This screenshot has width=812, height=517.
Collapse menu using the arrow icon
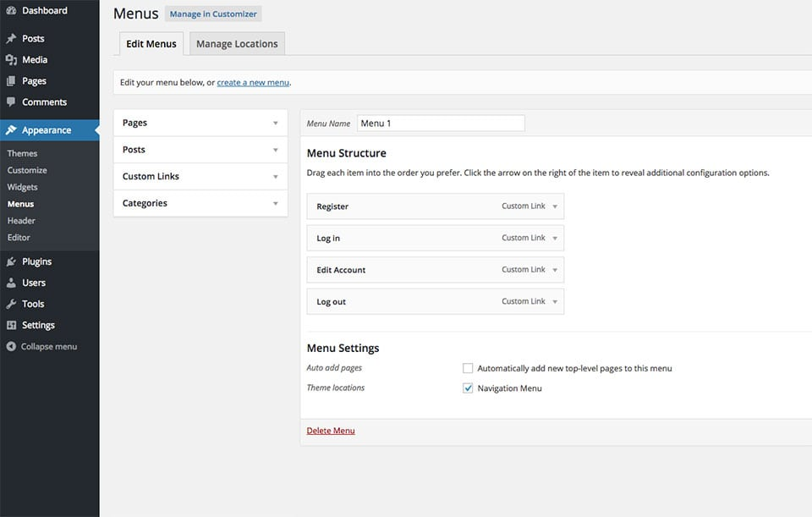[11, 346]
